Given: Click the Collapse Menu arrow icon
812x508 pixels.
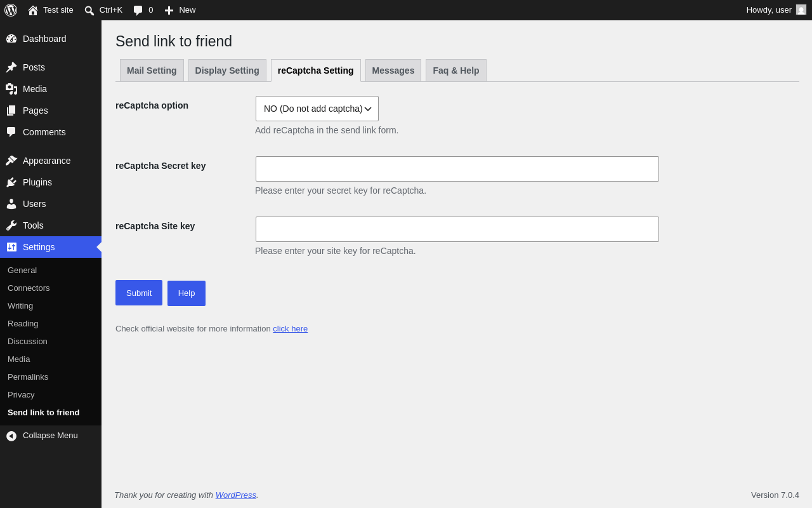Looking at the screenshot, I should click(x=11, y=436).
